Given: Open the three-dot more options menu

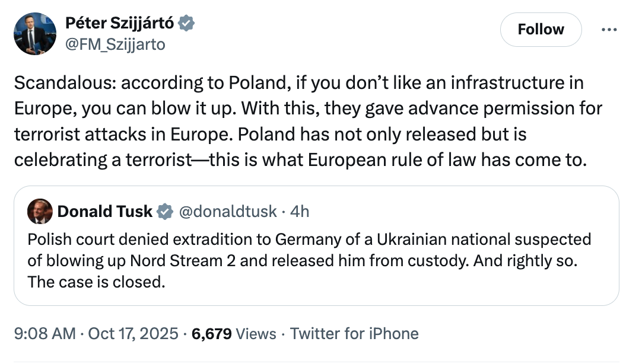Looking at the screenshot, I should pos(609,30).
